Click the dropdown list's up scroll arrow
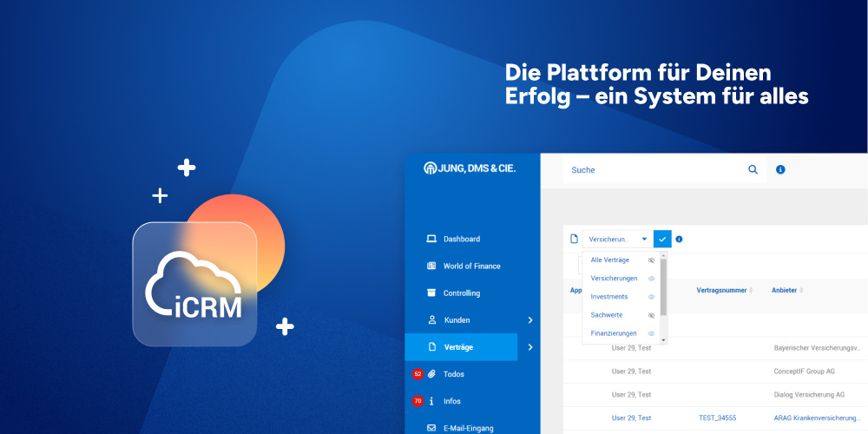868x434 pixels. point(664,255)
